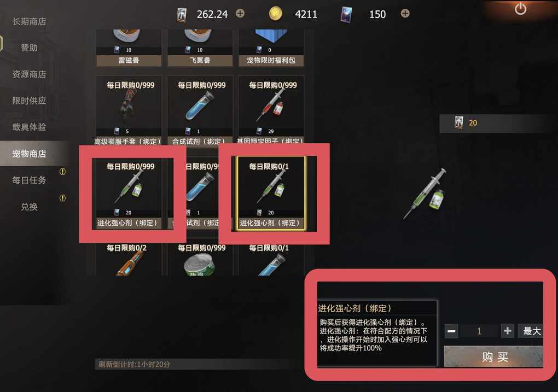Select 进化强心剂 with 每日限购0/999 limit
558x392 pixels.
click(129, 193)
